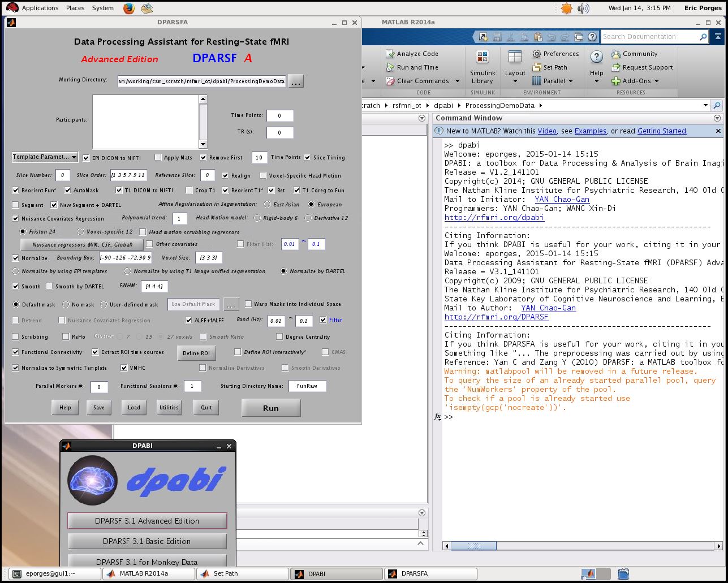The height and width of the screenshot is (583, 728).
Task: Click the paste icon in MATLAB quick access toolbar
Action: click(537, 37)
